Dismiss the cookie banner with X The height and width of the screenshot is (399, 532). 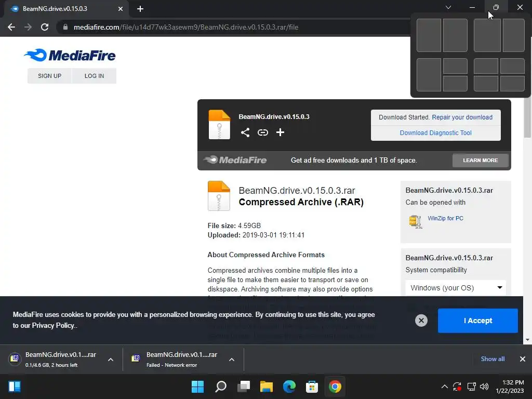pos(421,321)
